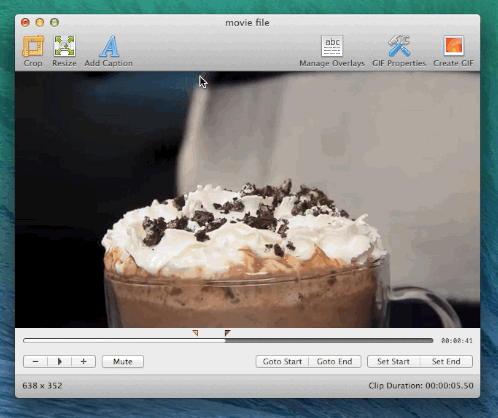Viewport: 498px width, 418px height.
Task: Mark the clip beginning with Set Start
Action: (x=393, y=361)
